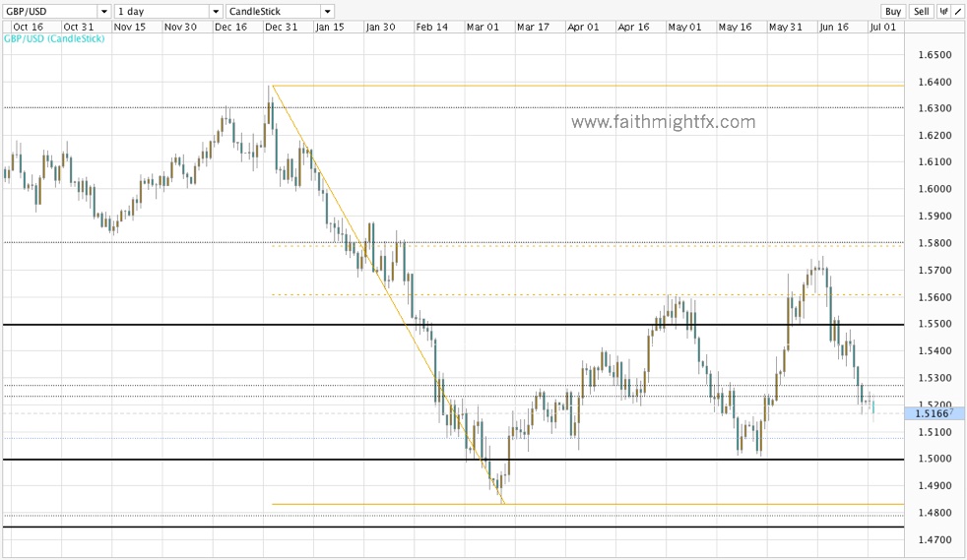Click the 1.5800 price axis label
Viewport: 967px width, 560px height.
pos(935,243)
